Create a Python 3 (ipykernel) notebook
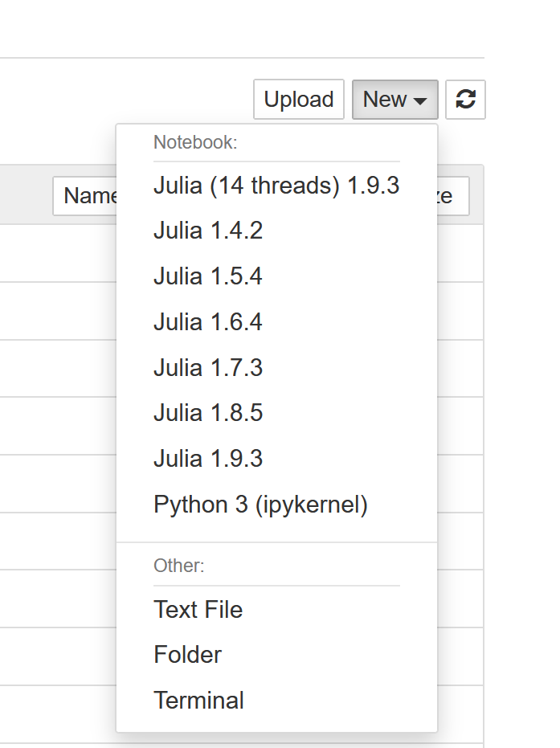This screenshot has height=748, width=560. [x=260, y=505]
